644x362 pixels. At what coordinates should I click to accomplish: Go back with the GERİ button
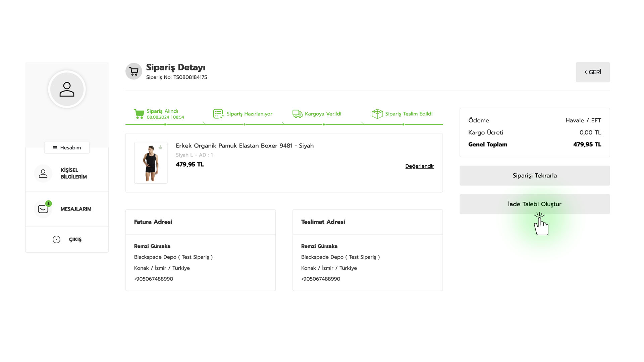pyautogui.click(x=592, y=72)
